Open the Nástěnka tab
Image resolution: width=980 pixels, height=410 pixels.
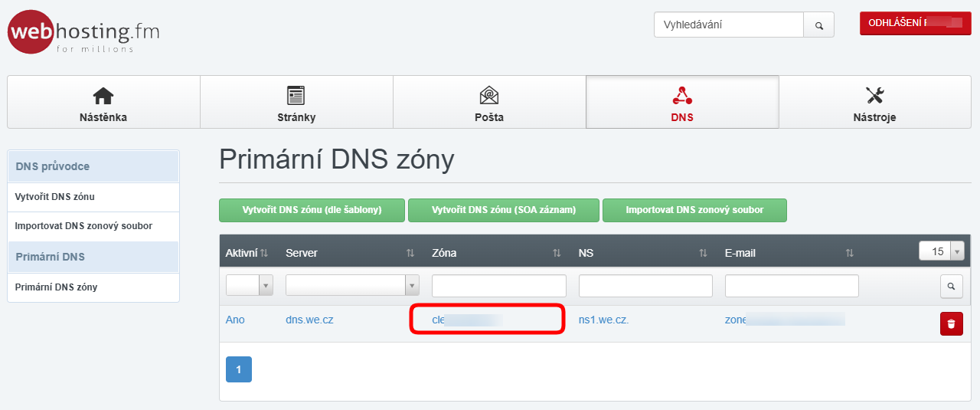tap(103, 102)
